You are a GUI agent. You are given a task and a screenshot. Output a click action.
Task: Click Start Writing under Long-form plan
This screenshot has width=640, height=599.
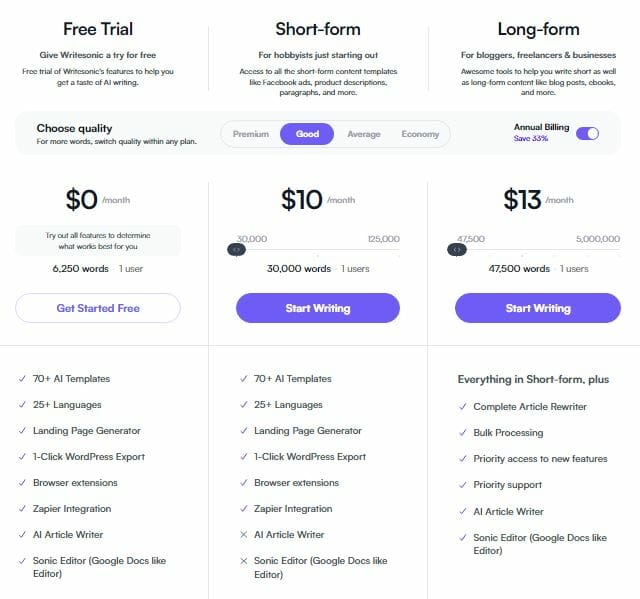pos(538,308)
